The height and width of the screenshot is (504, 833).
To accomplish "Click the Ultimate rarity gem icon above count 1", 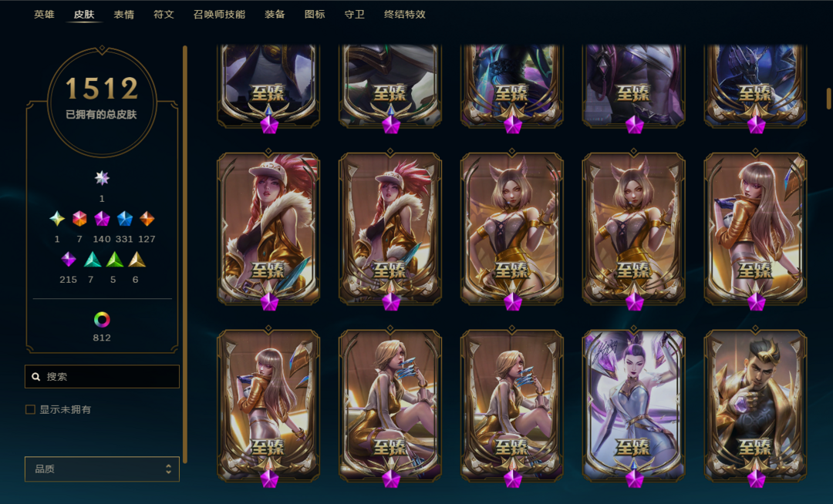I will point(102,178).
